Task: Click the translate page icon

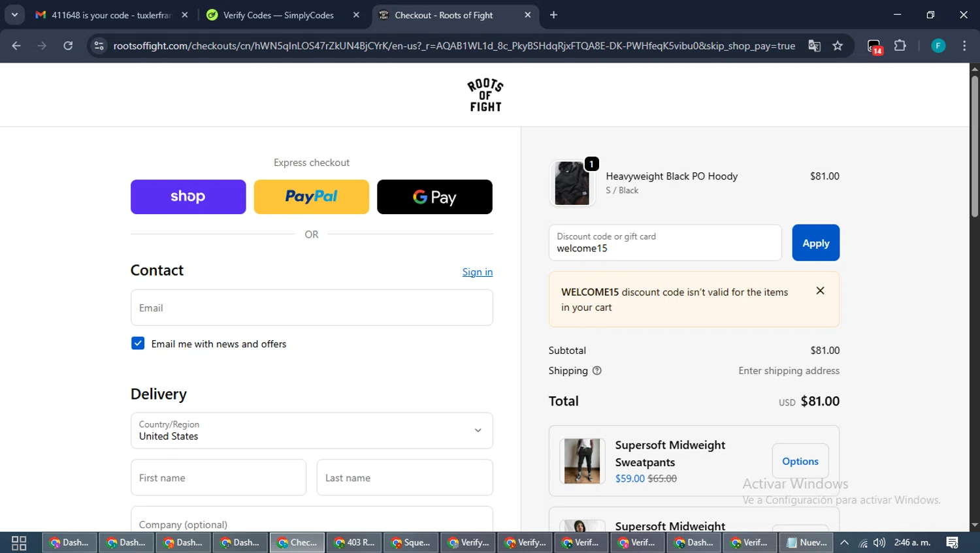Action: tap(814, 46)
